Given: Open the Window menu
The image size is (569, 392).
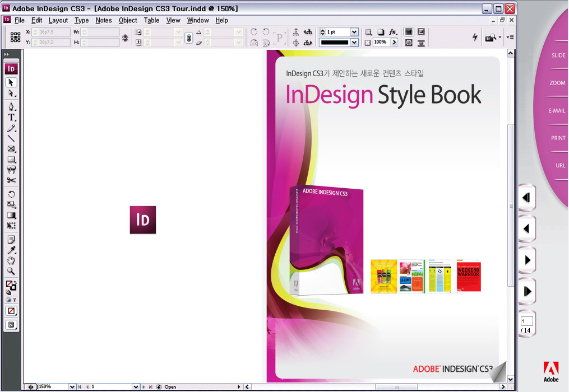Looking at the screenshot, I should pos(198,20).
